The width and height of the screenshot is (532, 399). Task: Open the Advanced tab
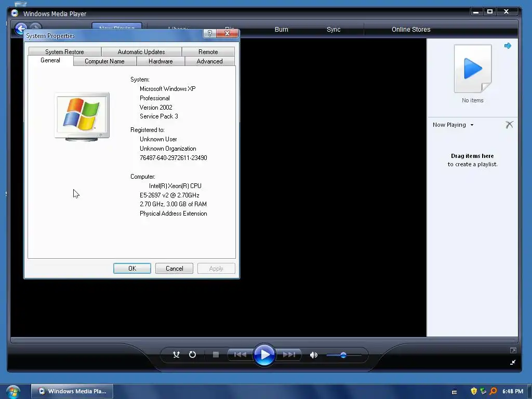(x=210, y=61)
